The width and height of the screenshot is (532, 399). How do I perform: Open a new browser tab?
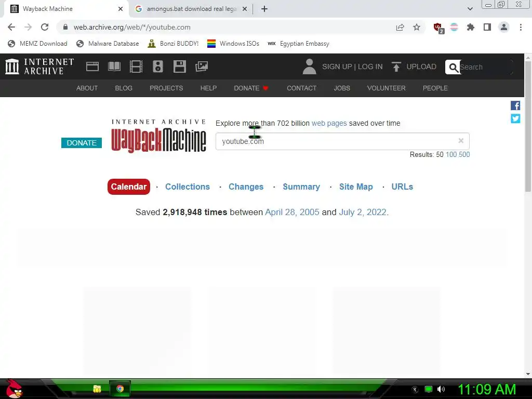click(264, 9)
